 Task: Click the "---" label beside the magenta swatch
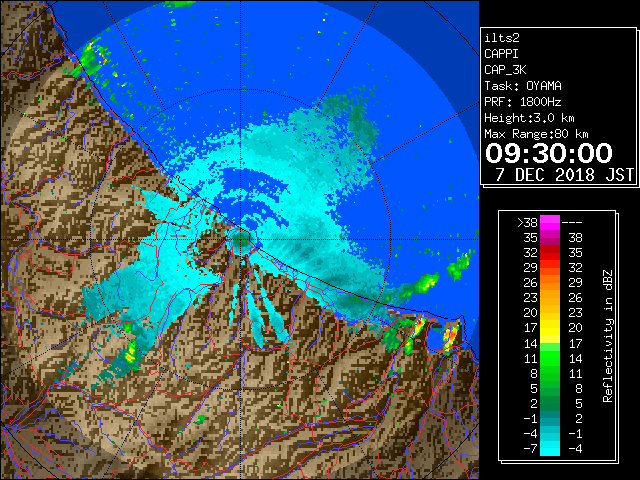pyautogui.click(x=572, y=223)
